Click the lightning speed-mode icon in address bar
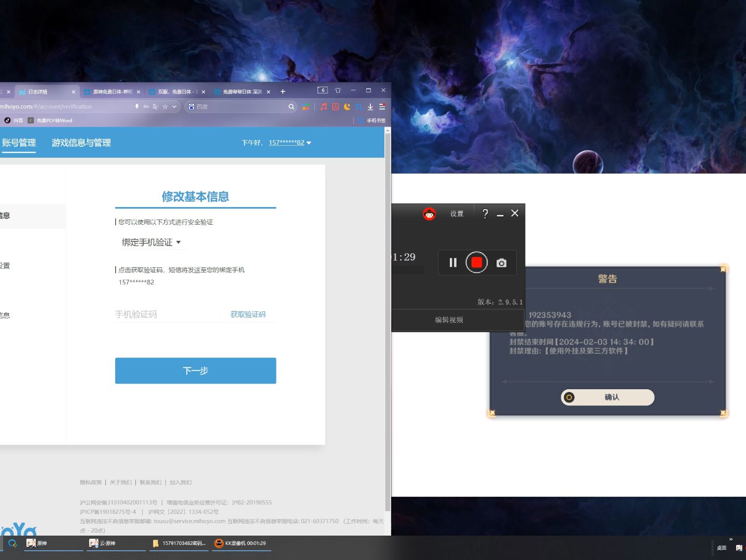The width and height of the screenshot is (746, 560). pyautogui.click(x=137, y=106)
